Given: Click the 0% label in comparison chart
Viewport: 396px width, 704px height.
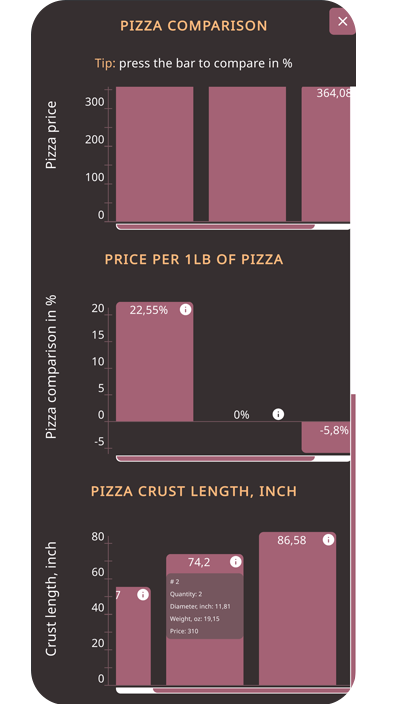Looking at the screenshot, I should (x=242, y=415).
